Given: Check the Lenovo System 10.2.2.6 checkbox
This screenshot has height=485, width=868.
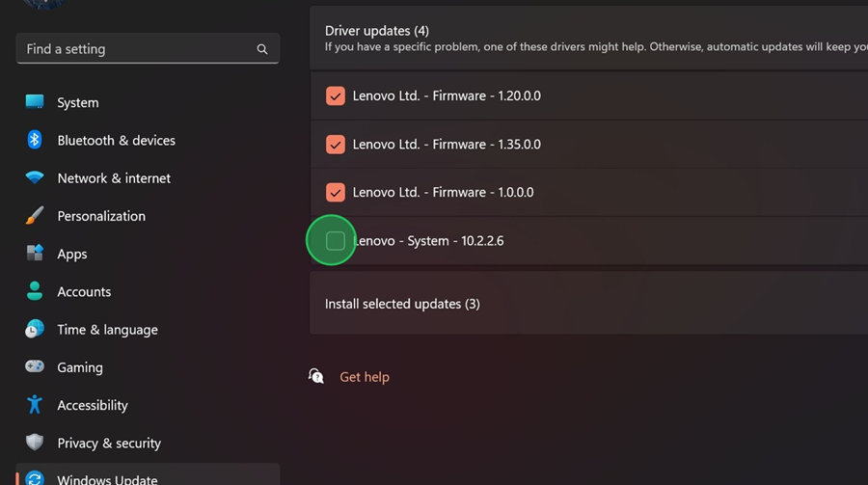Looking at the screenshot, I should point(335,240).
